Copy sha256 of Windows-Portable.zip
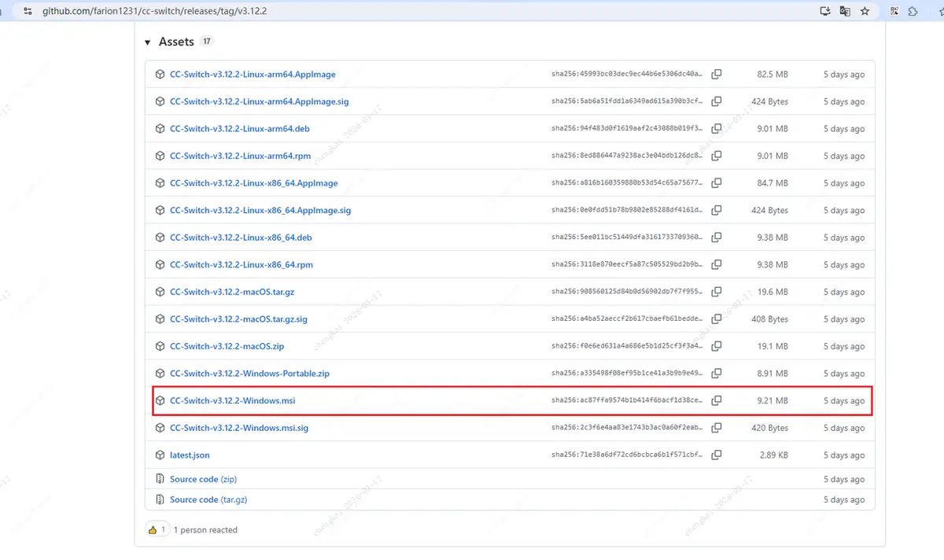Viewport: 944px width, 560px height. pos(717,374)
